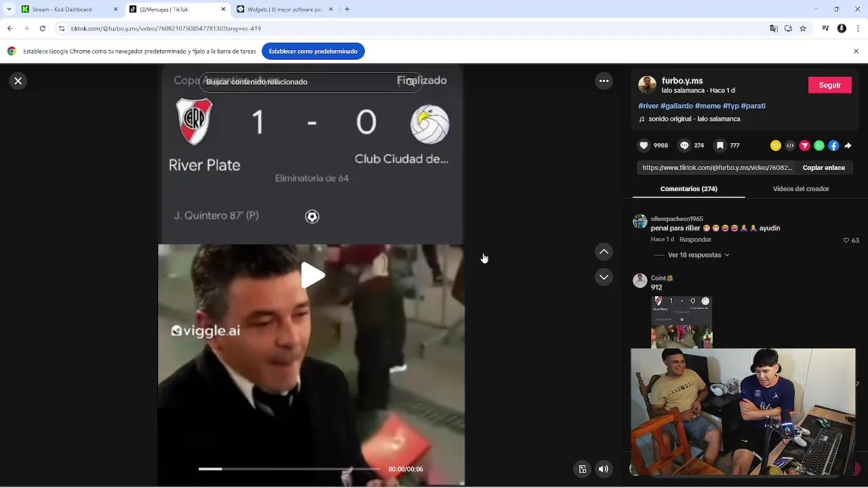Open the furbo.y.ms profile name

tap(682, 81)
